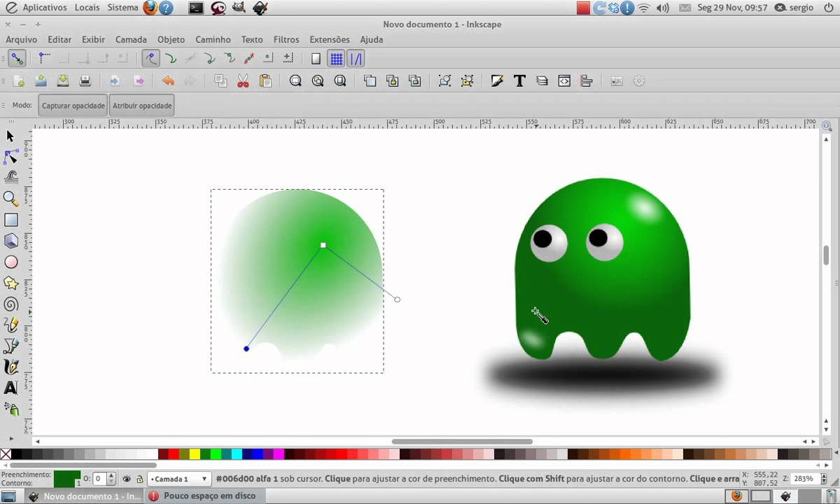Group selected objects icon
This screenshot has height=504, width=840.
point(444,81)
